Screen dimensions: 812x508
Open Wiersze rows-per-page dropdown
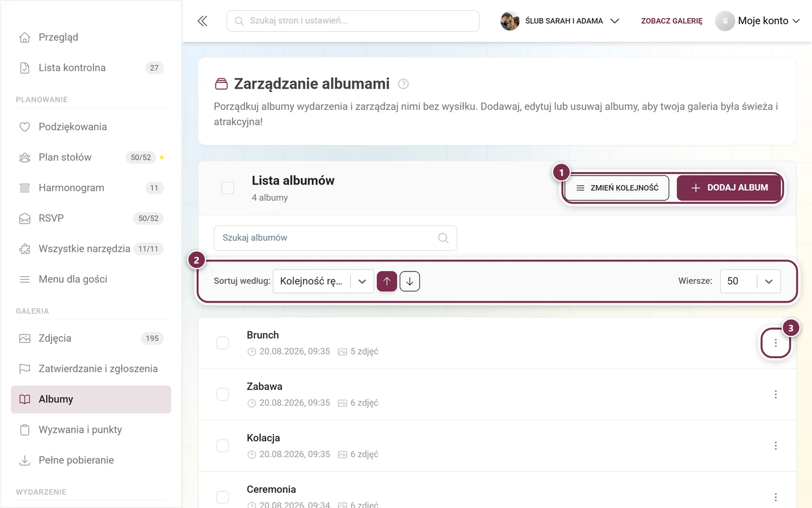pyautogui.click(x=751, y=281)
